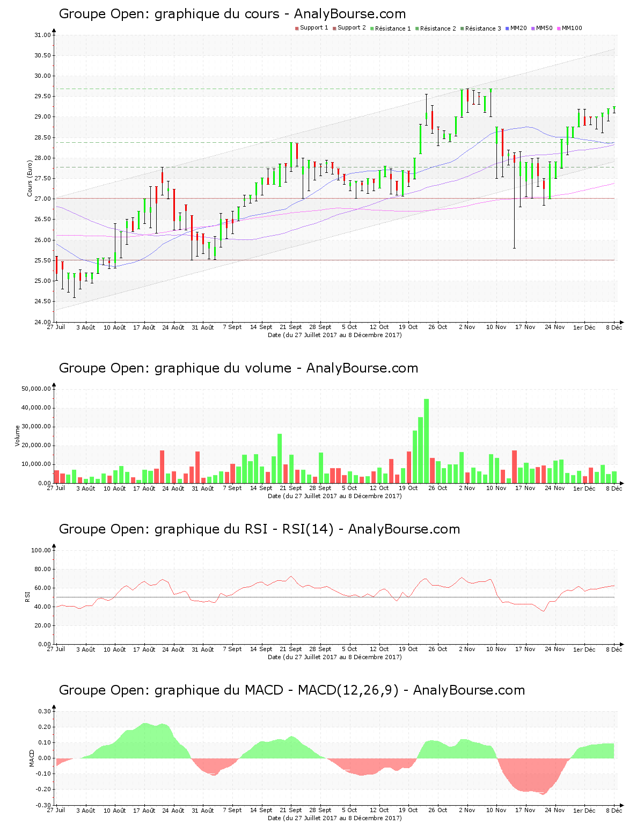
Task: Click '10 Août' date on volume chart
Action: 114,488
